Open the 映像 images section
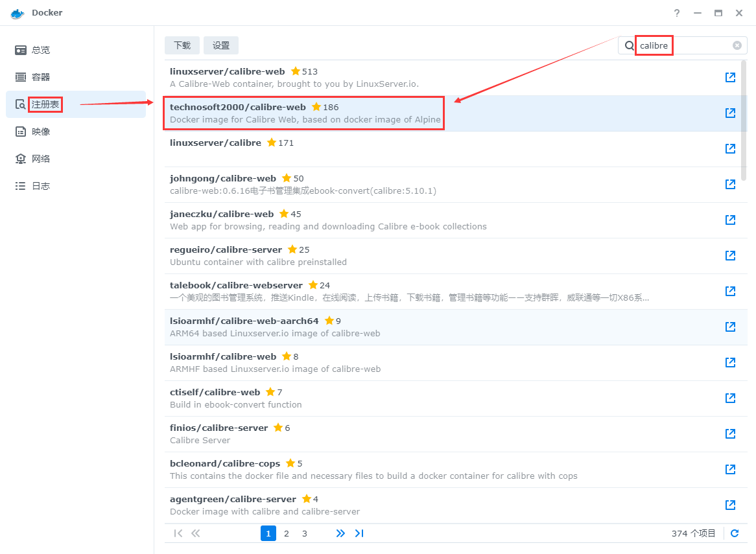 point(40,132)
